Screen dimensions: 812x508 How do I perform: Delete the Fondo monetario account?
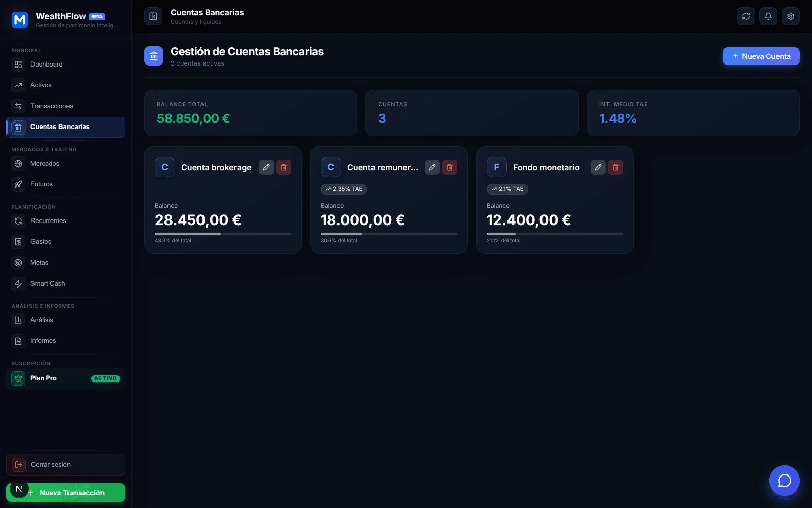pos(616,167)
